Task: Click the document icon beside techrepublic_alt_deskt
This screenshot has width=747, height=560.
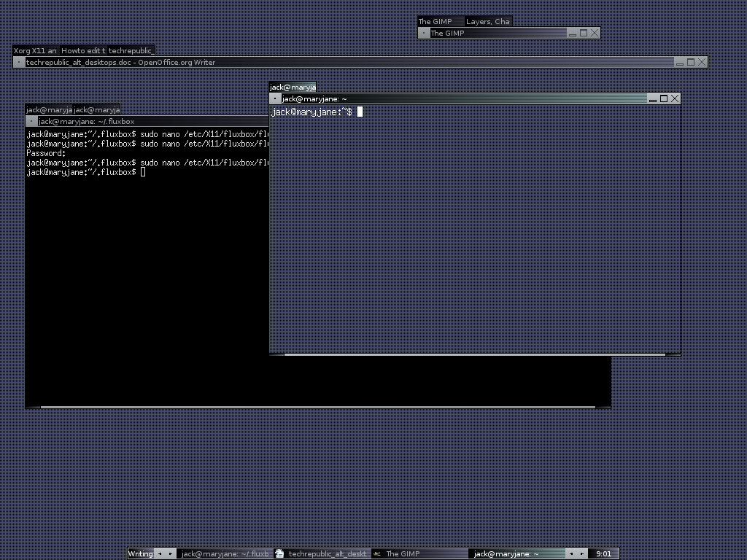Action: pos(279,554)
